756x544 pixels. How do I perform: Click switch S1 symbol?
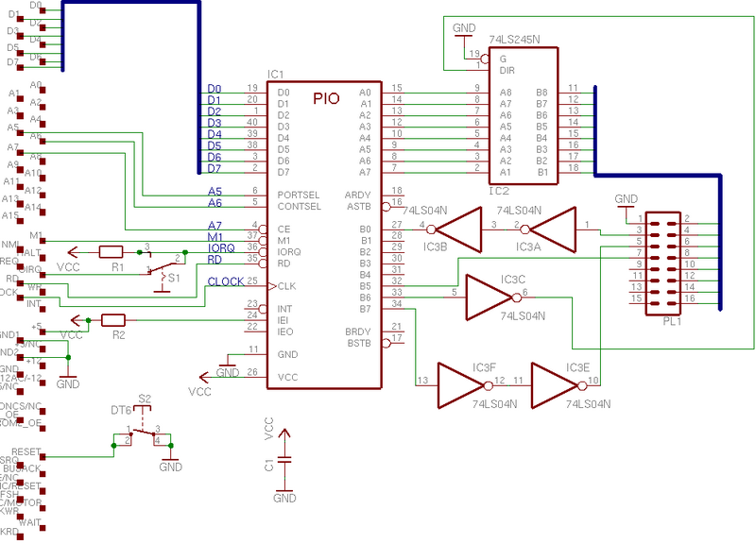pos(163,272)
